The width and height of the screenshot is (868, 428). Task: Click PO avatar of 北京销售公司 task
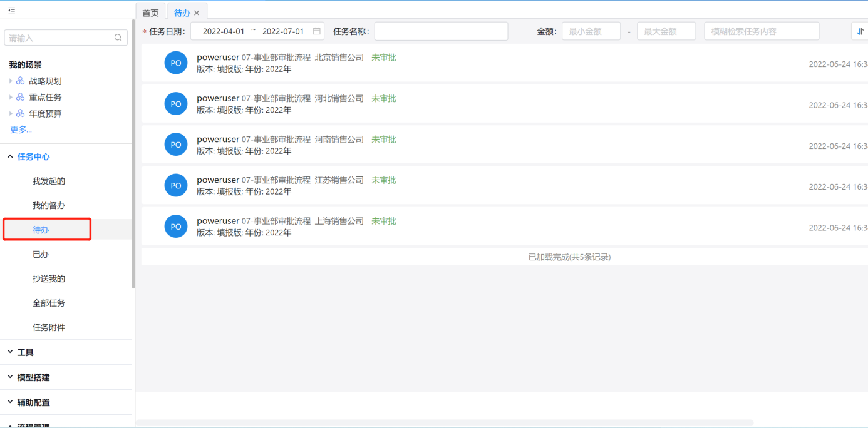(176, 63)
